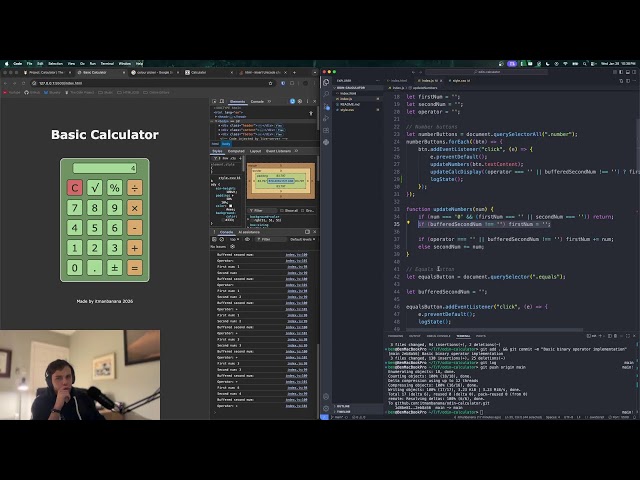Expand the background-color computed property
The height and width of the screenshot is (480, 640).
pos(248,217)
